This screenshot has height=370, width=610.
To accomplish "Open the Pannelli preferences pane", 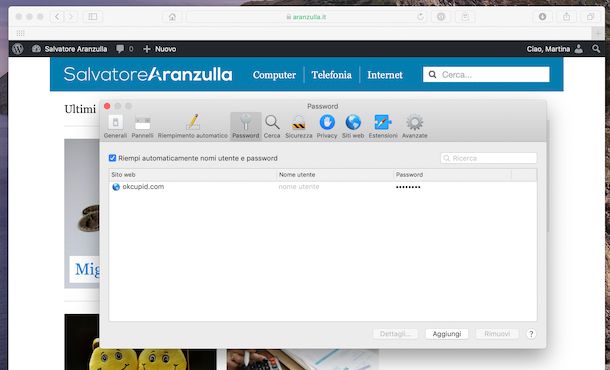I will pos(142,126).
